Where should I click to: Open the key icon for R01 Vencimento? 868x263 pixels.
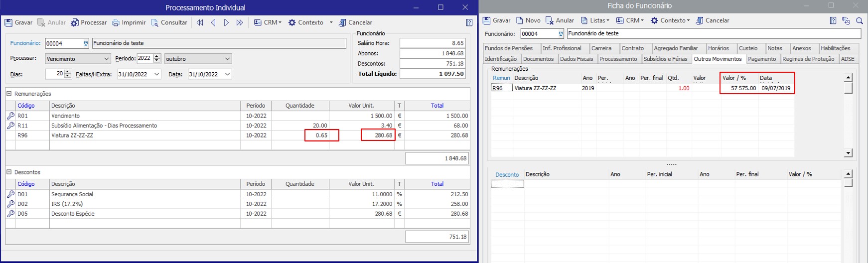point(10,116)
